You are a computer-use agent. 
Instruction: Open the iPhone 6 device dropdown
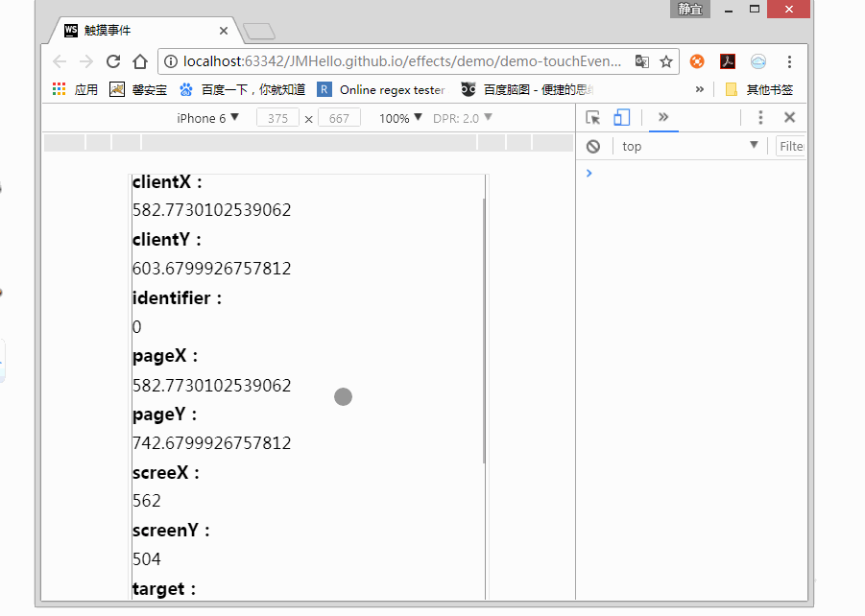tap(207, 118)
